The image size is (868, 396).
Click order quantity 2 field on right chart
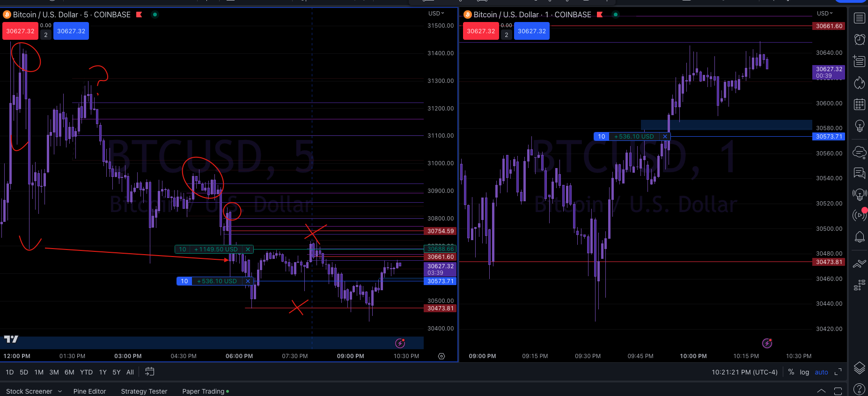coord(506,35)
